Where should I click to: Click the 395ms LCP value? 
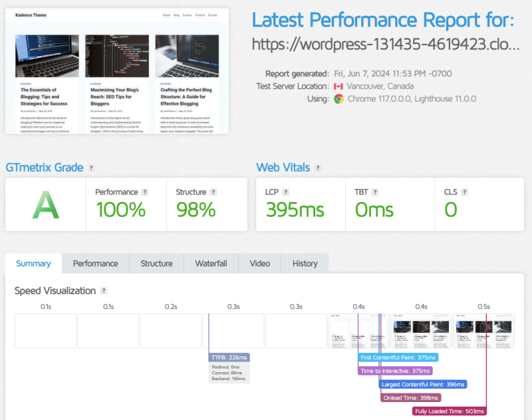295,210
